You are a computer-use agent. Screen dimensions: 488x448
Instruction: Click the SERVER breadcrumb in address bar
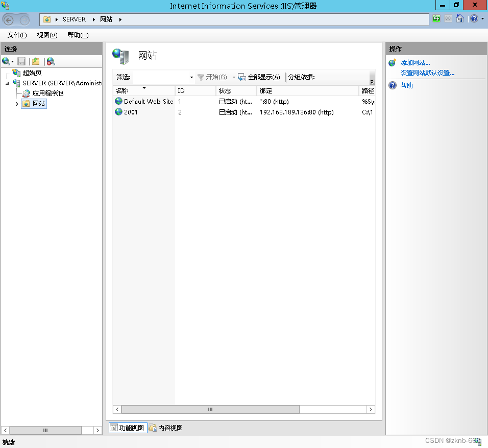tap(74, 19)
